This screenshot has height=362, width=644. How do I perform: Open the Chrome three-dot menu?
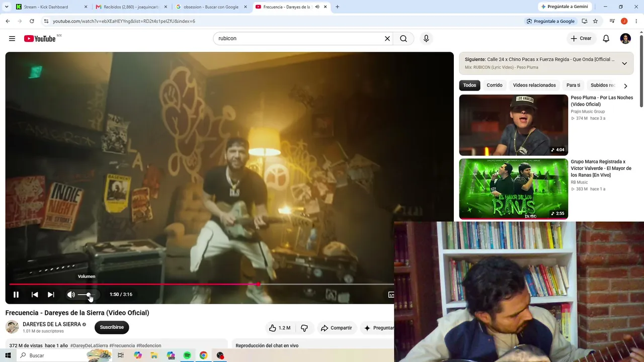[636, 21]
